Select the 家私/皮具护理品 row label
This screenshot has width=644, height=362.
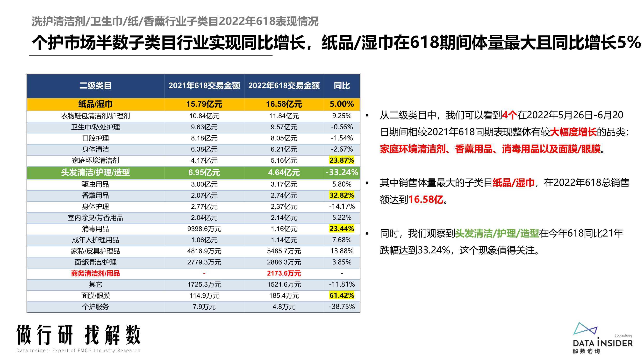(95, 251)
